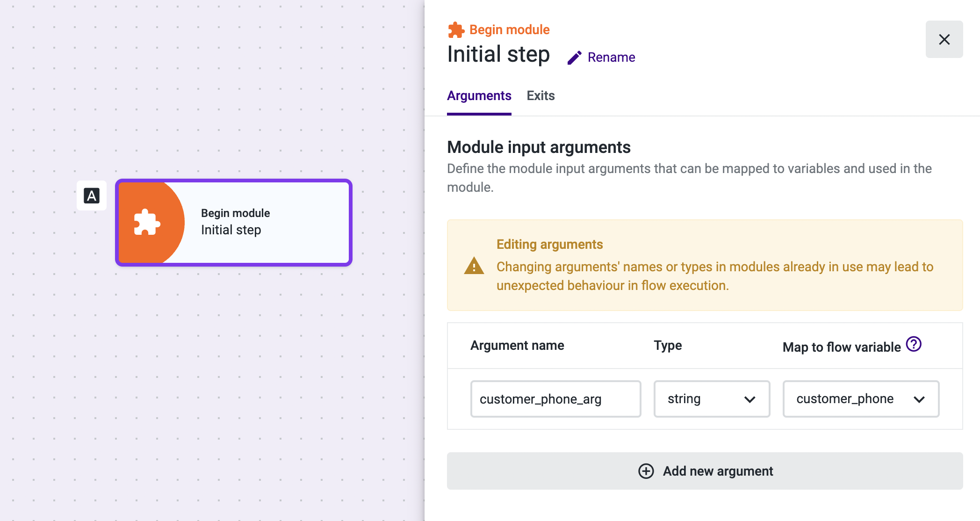Click the help question mark icon
This screenshot has height=521, width=980.
(x=913, y=344)
